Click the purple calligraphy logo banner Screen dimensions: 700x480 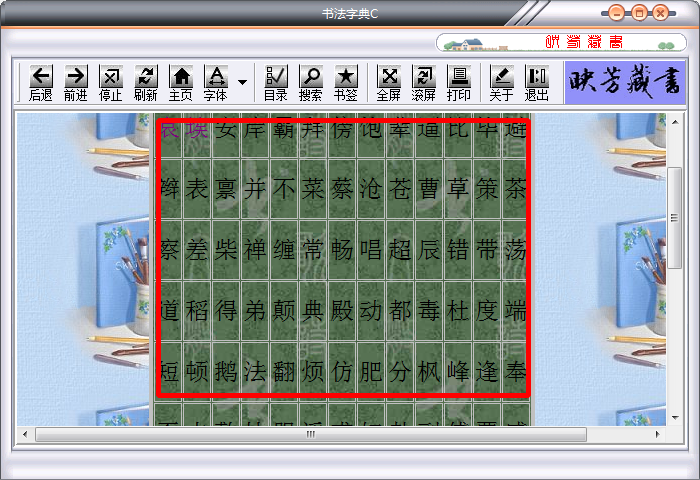pos(625,83)
